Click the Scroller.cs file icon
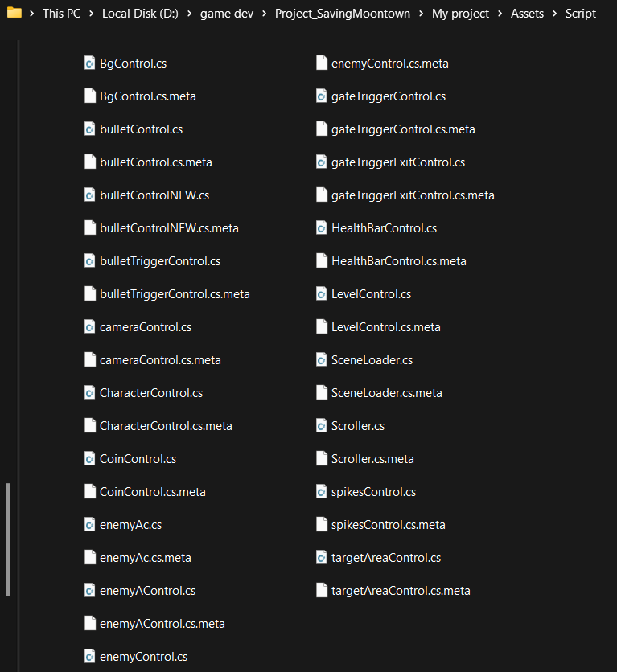Screen dimensions: 617x672 [x=322, y=426]
